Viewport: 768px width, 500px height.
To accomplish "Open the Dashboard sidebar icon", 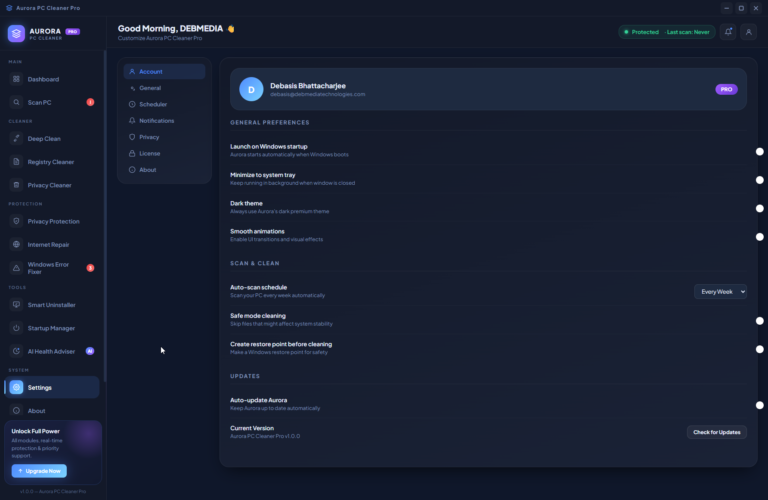I will coord(16,79).
